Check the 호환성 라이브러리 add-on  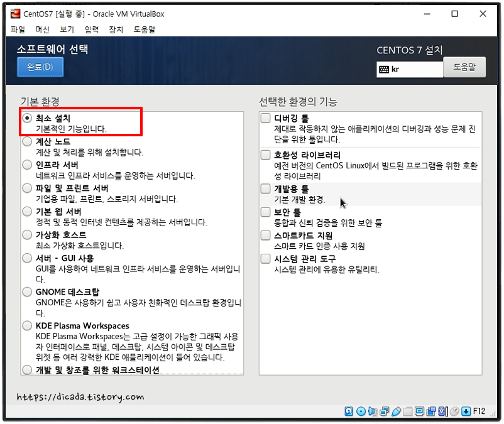point(265,155)
